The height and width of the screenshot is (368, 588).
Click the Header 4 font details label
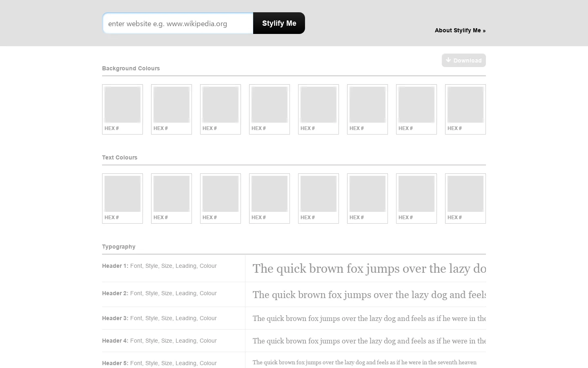click(x=159, y=341)
